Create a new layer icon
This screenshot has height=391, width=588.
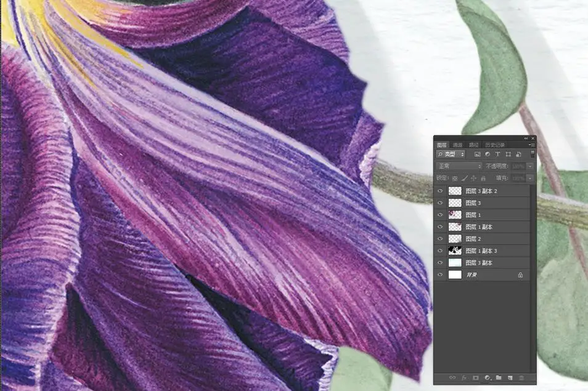pos(510,378)
